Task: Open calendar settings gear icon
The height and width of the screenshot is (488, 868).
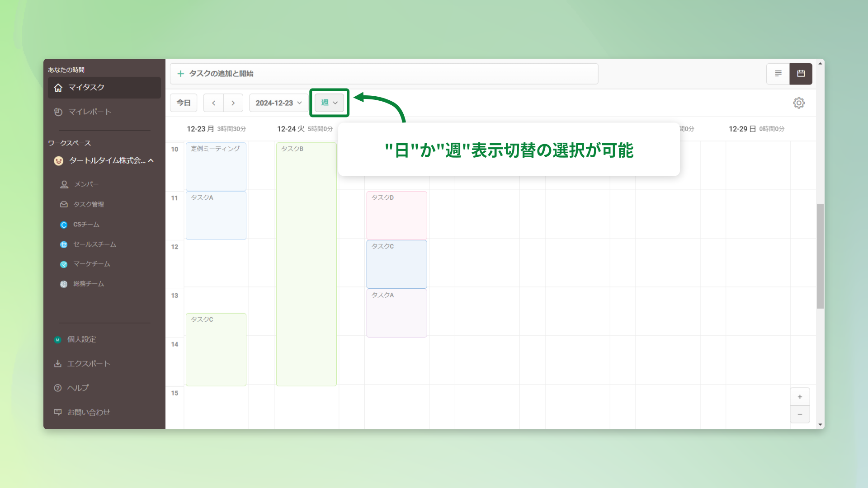Action: [x=799, y=103]
